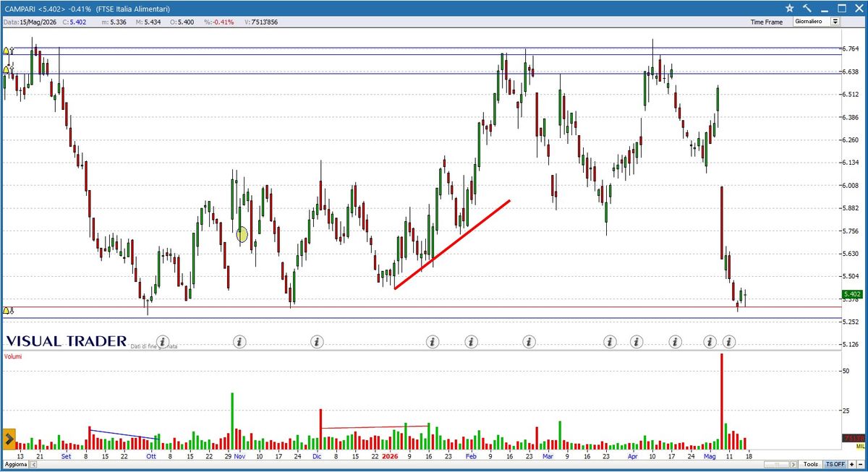
Task: Open the last info marker below May 11
Action: point(729,341)
